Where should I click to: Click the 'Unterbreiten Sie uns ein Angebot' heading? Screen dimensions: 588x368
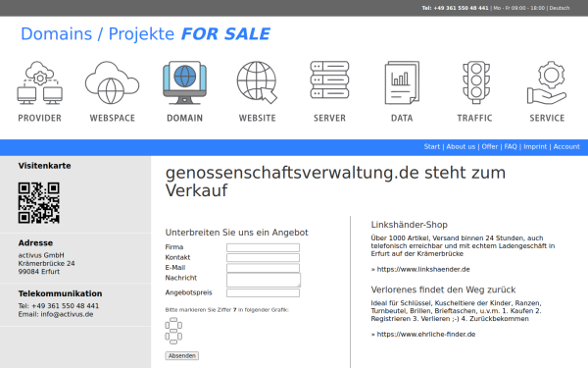tap(236, 233)
